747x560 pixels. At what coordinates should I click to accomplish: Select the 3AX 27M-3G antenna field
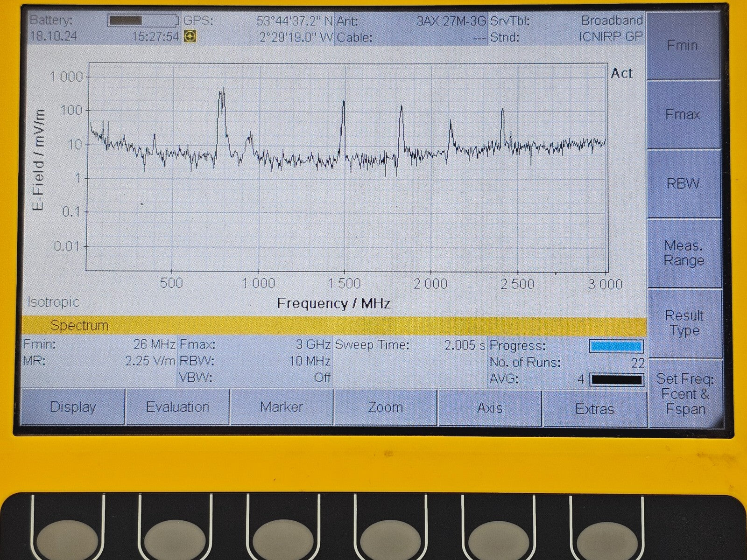coord(451,21)
